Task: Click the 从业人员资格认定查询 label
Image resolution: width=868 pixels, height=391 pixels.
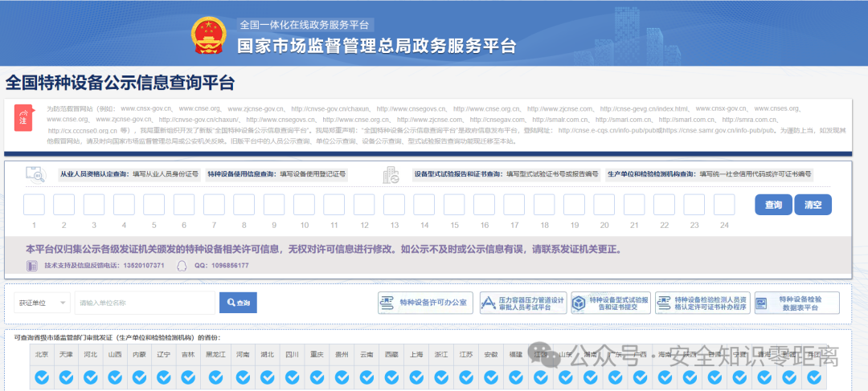Action: (95, 174)
